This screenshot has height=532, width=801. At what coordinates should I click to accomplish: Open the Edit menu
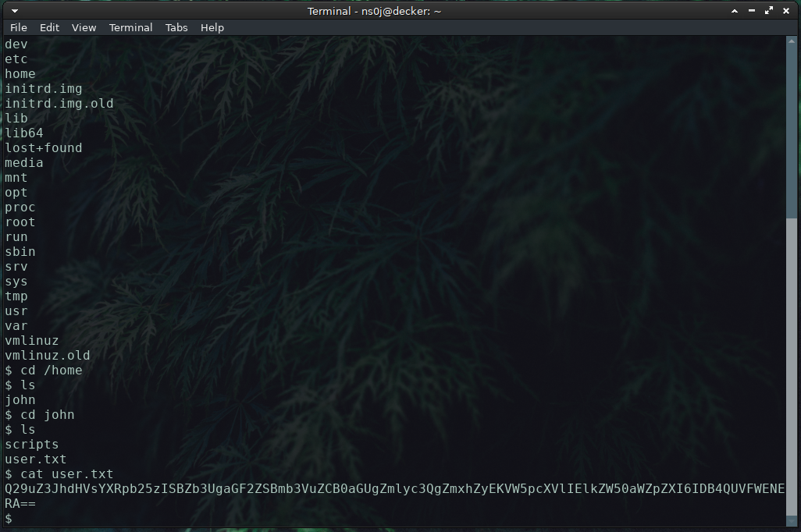tap(49, 27)
